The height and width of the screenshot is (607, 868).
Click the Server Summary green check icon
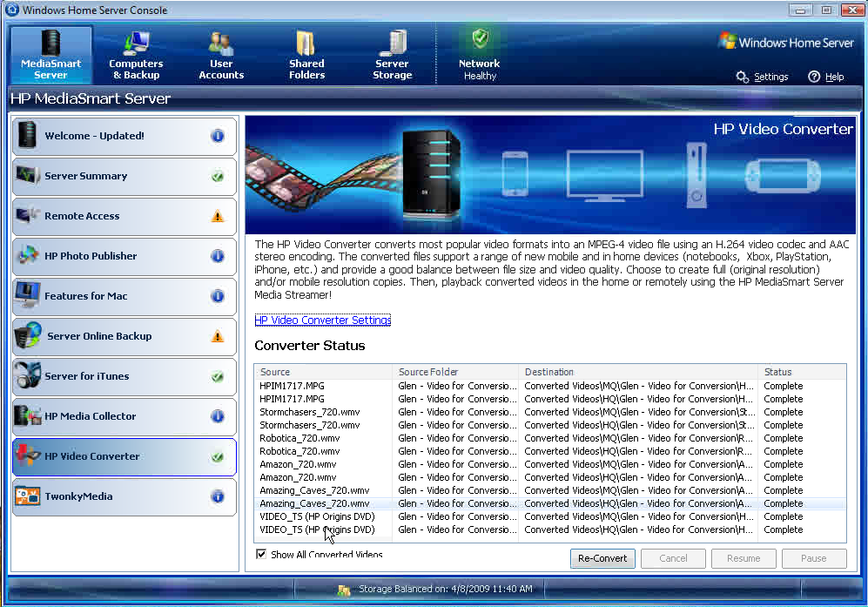pos(218,176)
